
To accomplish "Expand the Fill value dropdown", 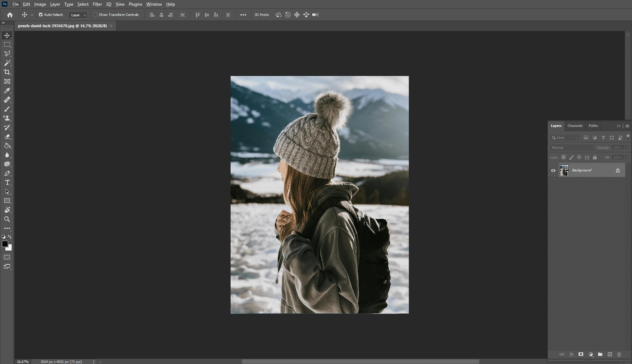I will coord(627,157).
